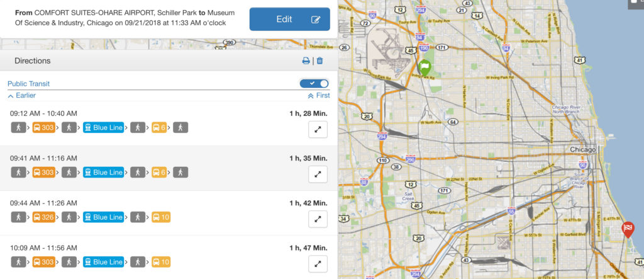Select the 09:12 AM - 10:40 AM time text

point(43,113)
